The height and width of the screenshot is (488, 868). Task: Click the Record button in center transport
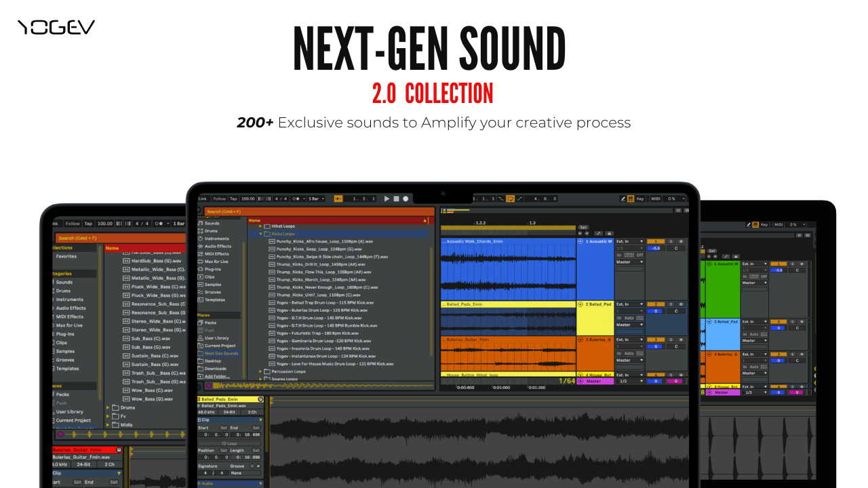406,199
